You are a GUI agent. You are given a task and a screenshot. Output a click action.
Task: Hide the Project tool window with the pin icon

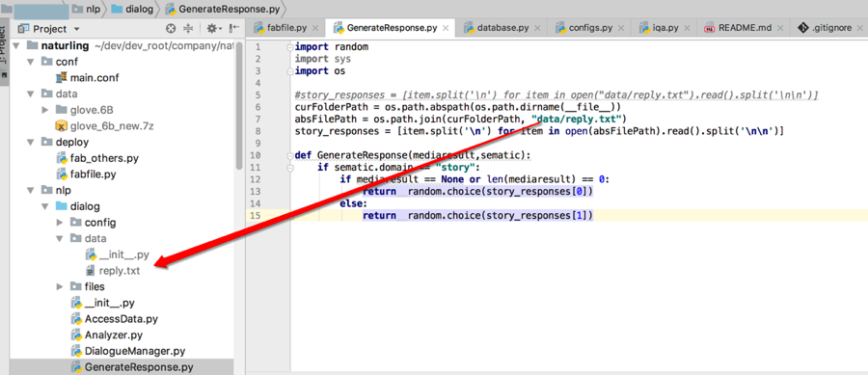pos(234,29)
